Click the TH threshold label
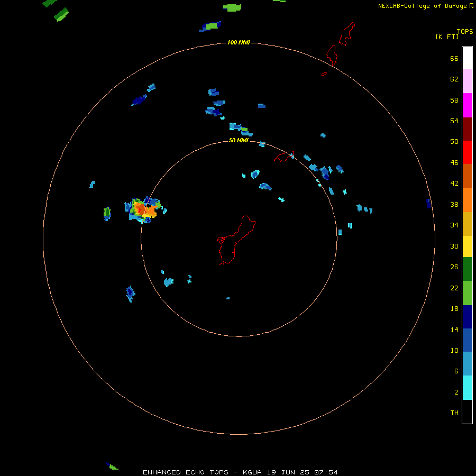This screenshot has height=476, width=476. coord(454,413)
